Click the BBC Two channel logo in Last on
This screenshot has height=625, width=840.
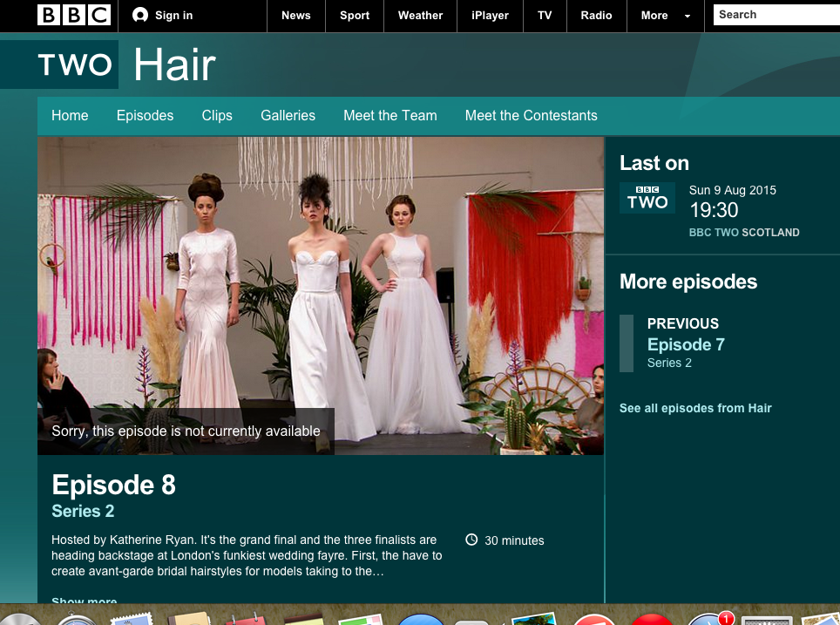647,198
